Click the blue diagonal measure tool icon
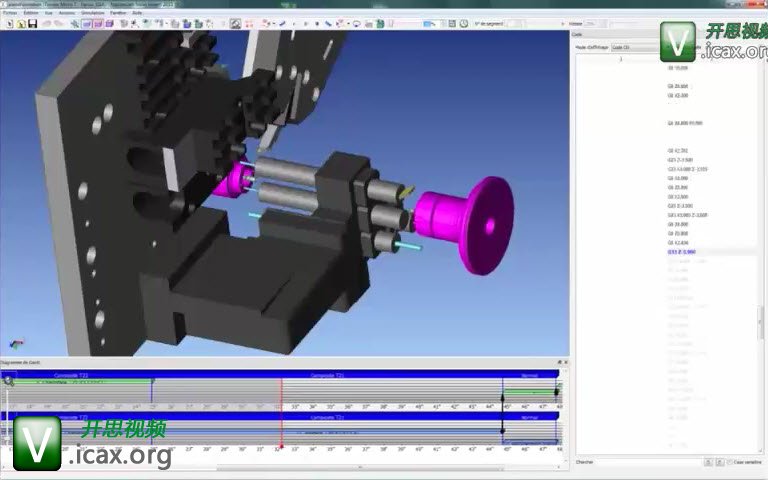Viewport: 768px width, 480px height. [x=328, y=24]
